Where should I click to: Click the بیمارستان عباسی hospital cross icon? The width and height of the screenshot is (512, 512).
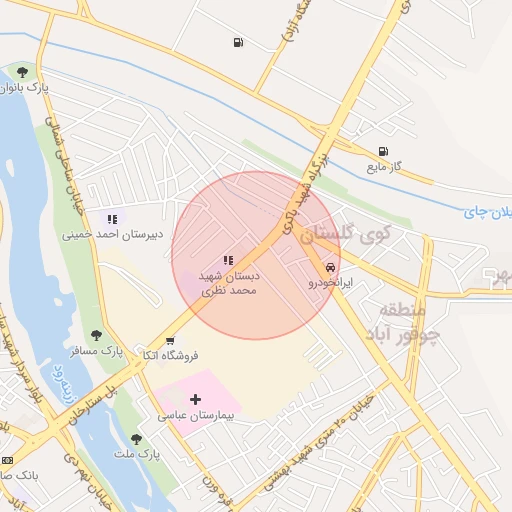[x=195, y=399]
